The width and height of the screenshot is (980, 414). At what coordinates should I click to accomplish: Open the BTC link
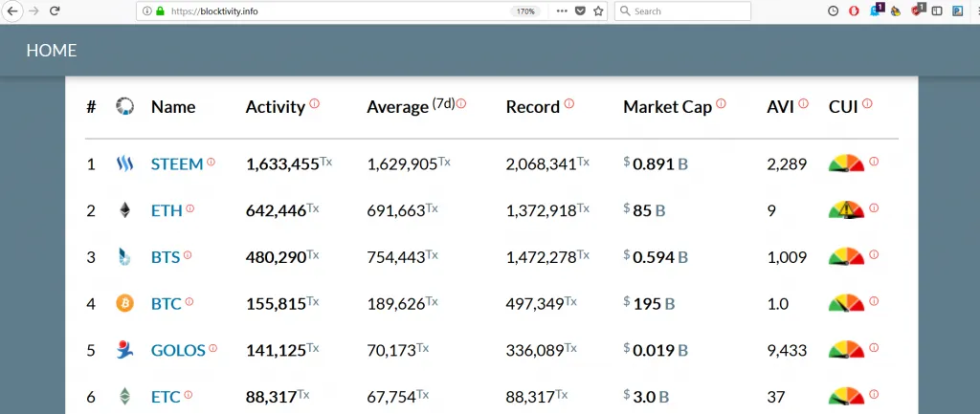pyautogui.click(x=167, y=303)
